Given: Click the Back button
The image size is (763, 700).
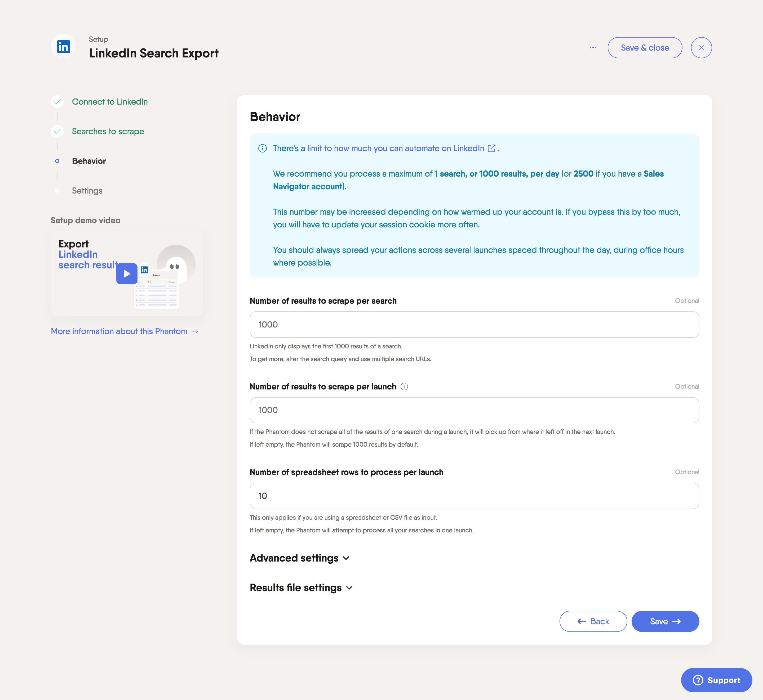Looking at the screenshot, I should click(x=593, y=621).
